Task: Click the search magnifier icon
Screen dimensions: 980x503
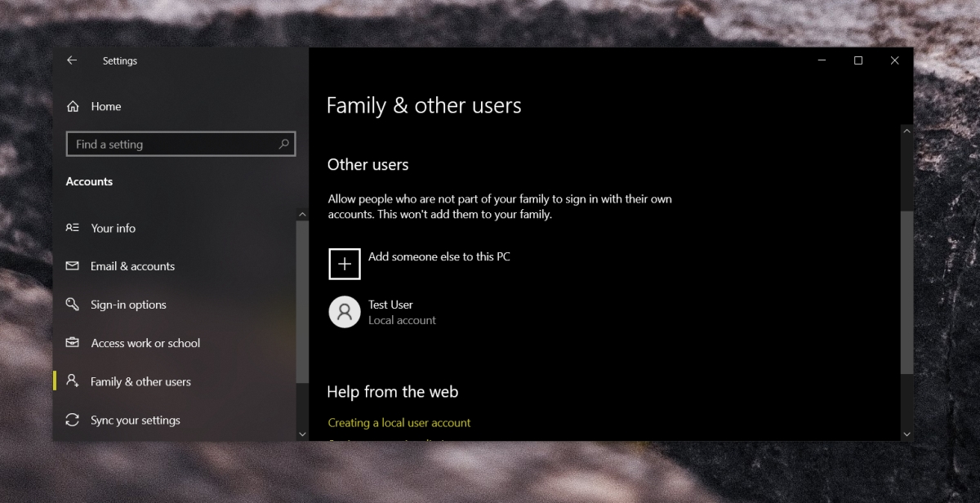Action: [283, 144]
